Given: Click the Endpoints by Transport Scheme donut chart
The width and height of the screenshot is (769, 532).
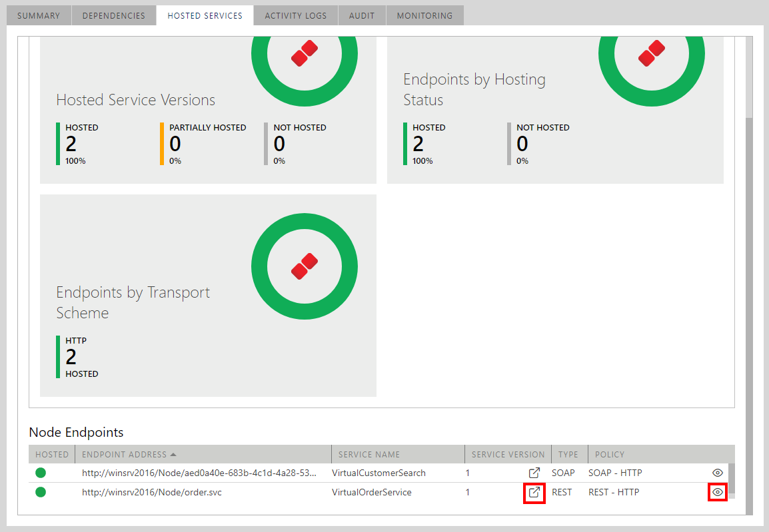Looking at the screenshot, I should point(305,266).
